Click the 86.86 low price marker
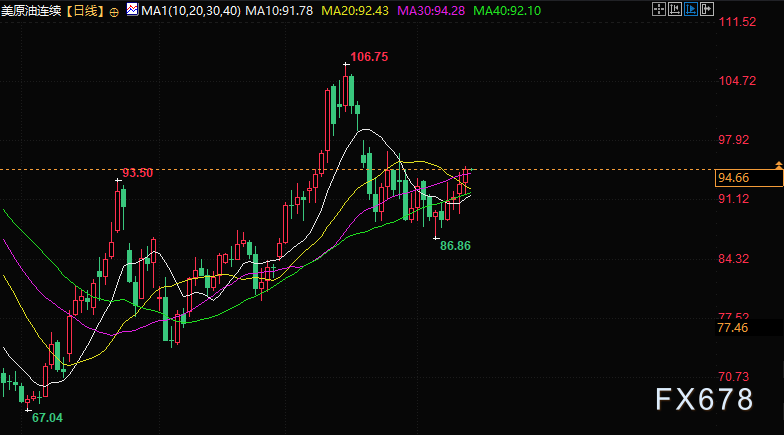 (x=455, y=246)
